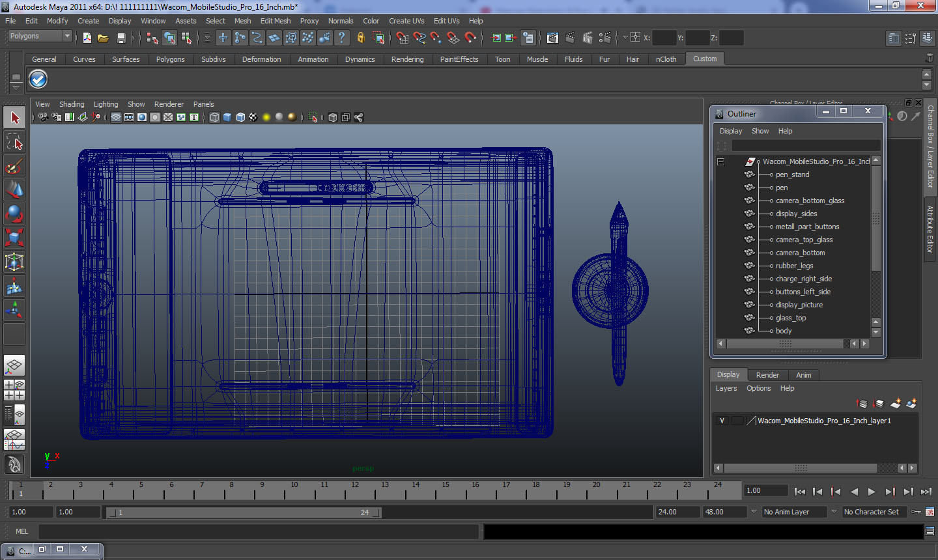938x560 pixels.
Task: Click the playback end time field 24.00
Action: pyautogui.click(x=677, y=512)
